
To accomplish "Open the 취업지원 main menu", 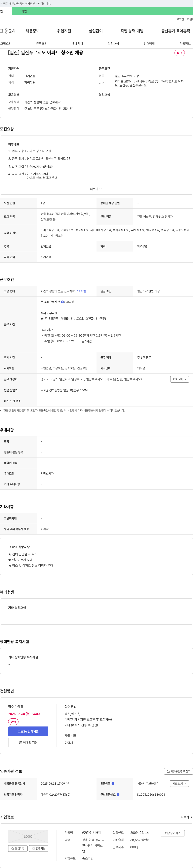I will coord(64,31).
